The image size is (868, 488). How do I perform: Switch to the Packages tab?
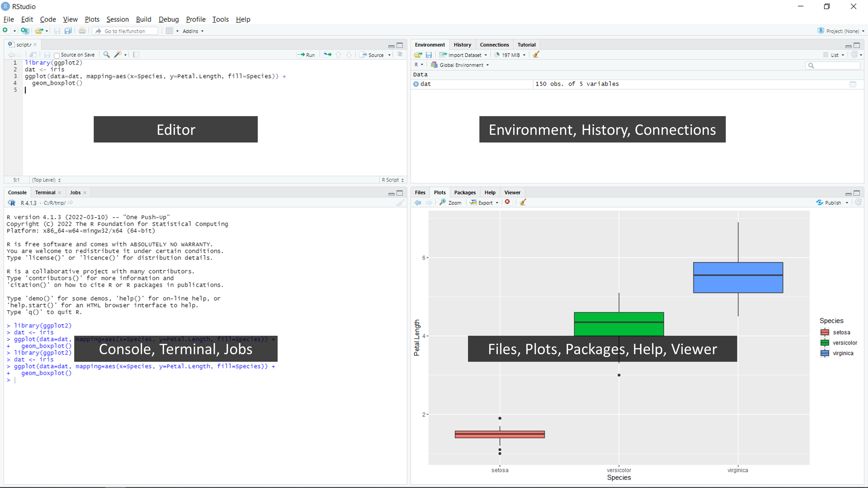click(465, 192)
